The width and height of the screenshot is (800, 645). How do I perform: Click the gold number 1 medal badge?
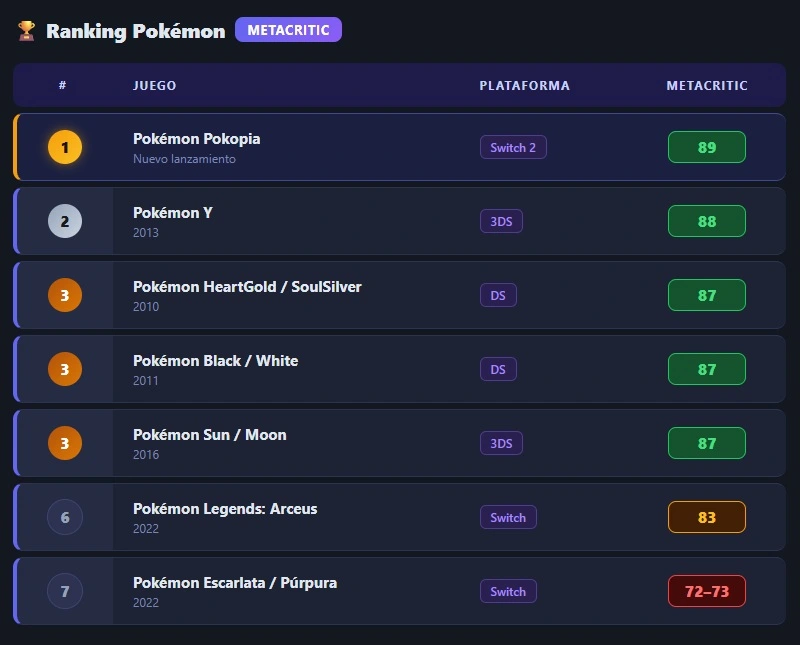tap(64, 147)
